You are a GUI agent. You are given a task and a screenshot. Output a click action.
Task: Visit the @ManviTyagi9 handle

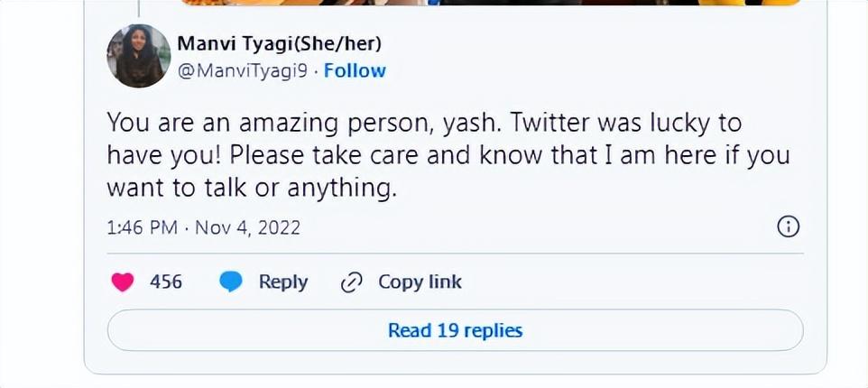click(244, 71)
